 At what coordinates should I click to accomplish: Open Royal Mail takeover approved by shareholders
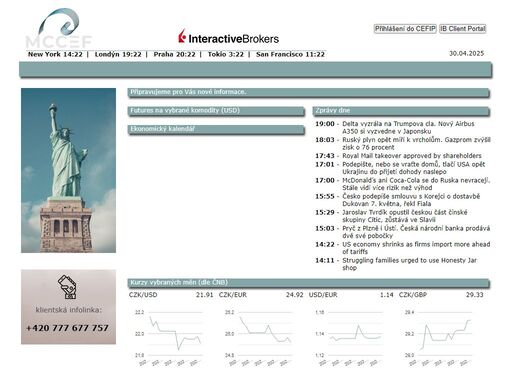(412, 156)
